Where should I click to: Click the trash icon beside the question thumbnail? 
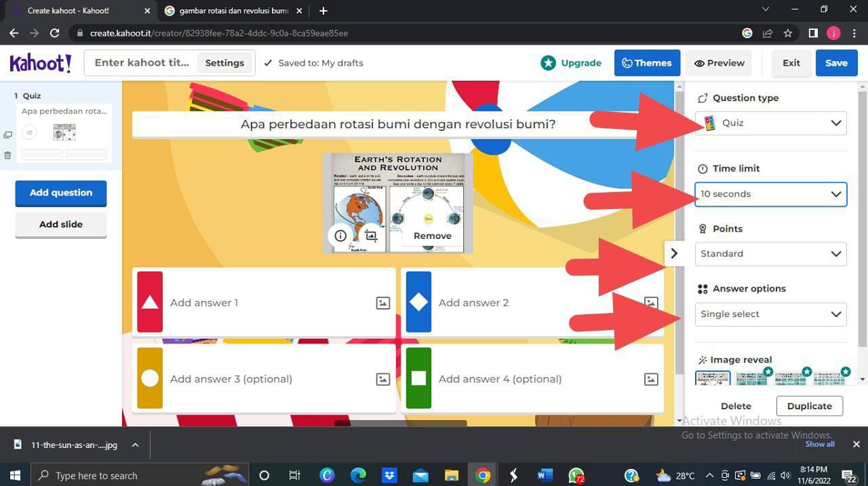[x=7, y=155]
